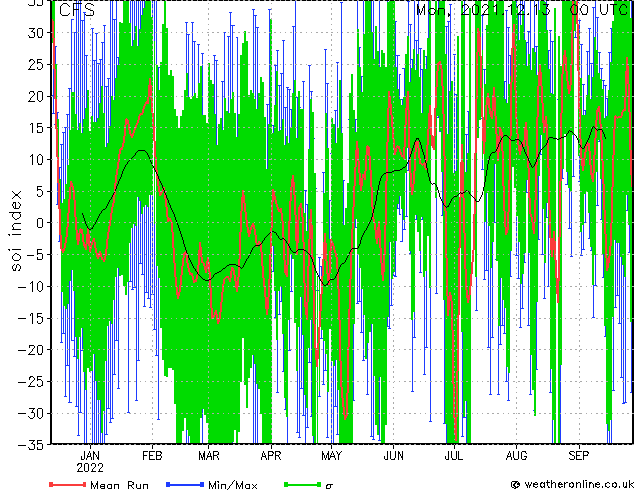Click the "Mean Run" legend label
The height and width of the screenshot is (490, 634).
(x=119, y=485)
